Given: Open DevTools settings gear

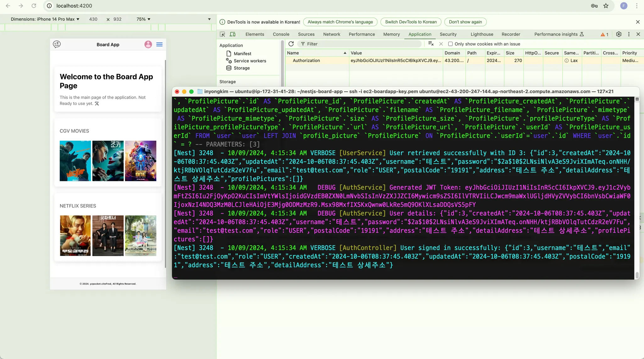Looking at the screenshot, I should [x=619, y=34].
